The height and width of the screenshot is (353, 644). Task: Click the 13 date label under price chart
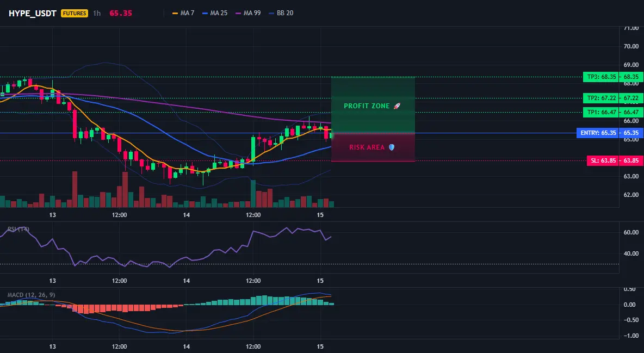point(53,215)
